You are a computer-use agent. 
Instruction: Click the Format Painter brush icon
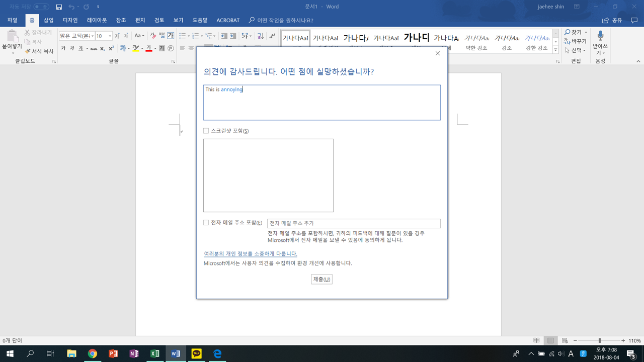pos(28,51)
